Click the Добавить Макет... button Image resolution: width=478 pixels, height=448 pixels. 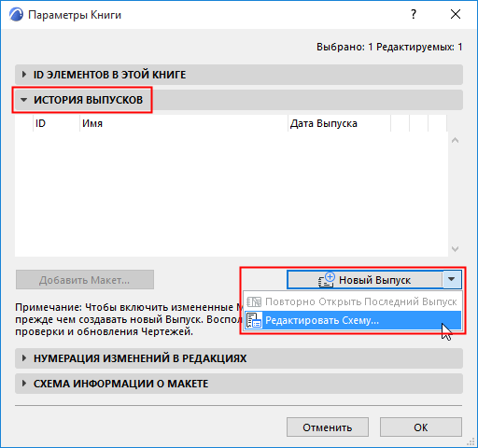(85, 280)
